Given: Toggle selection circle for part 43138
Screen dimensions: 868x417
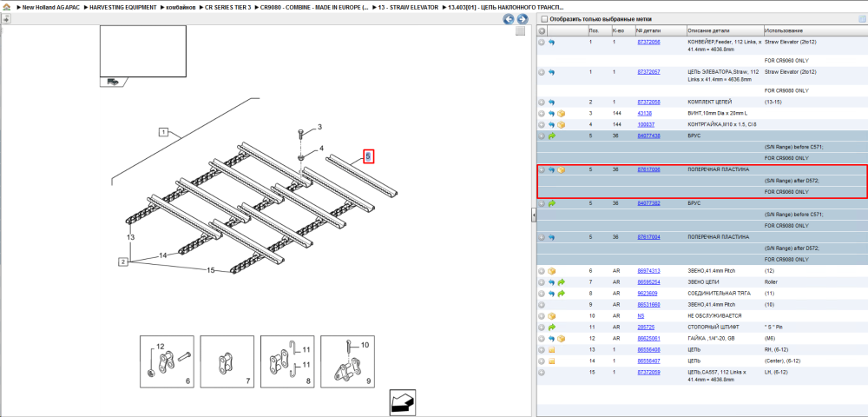Looking at the screenshot, I should click(x=542, y=113).
